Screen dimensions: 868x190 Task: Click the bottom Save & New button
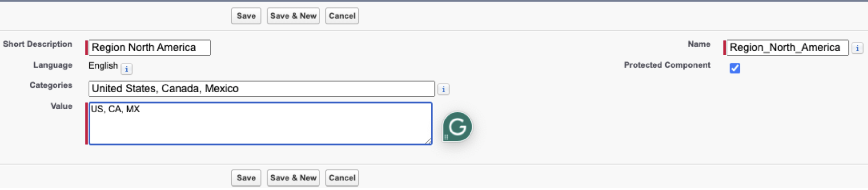coord(293,178)
